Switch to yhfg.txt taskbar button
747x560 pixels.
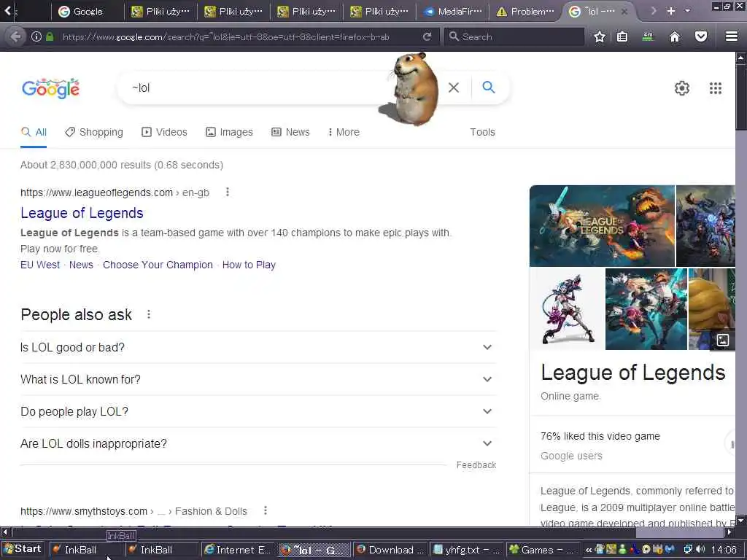[466, 550]
